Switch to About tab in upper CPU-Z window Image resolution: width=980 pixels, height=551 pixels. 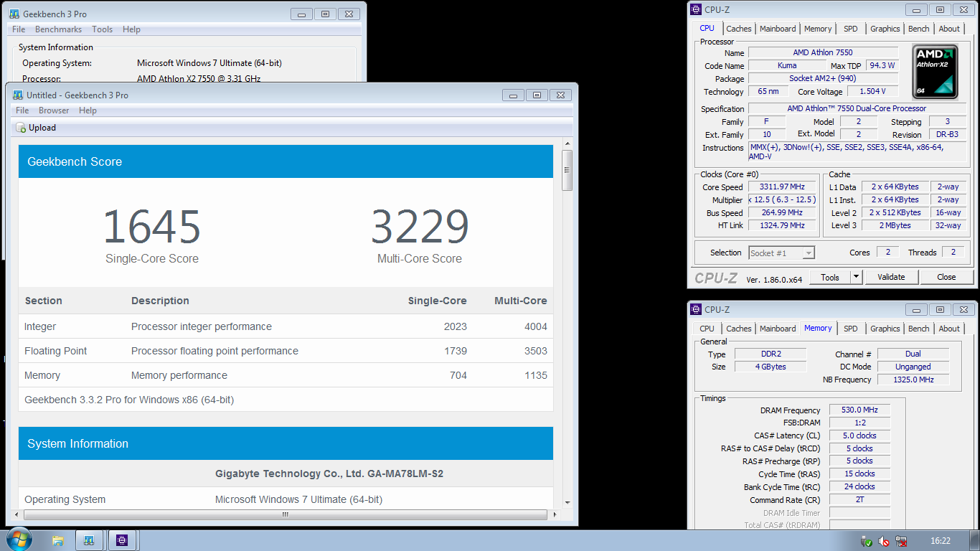[949, 29]
